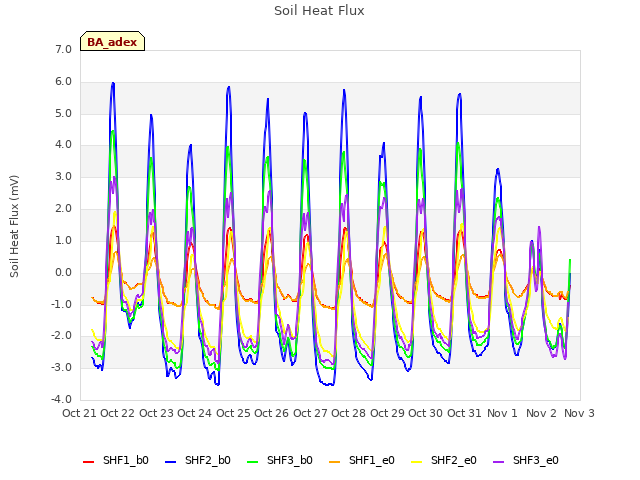Click the Oct 30 x-axis tick label
This screenshot has width=640, height=480.
click(425, 413)
